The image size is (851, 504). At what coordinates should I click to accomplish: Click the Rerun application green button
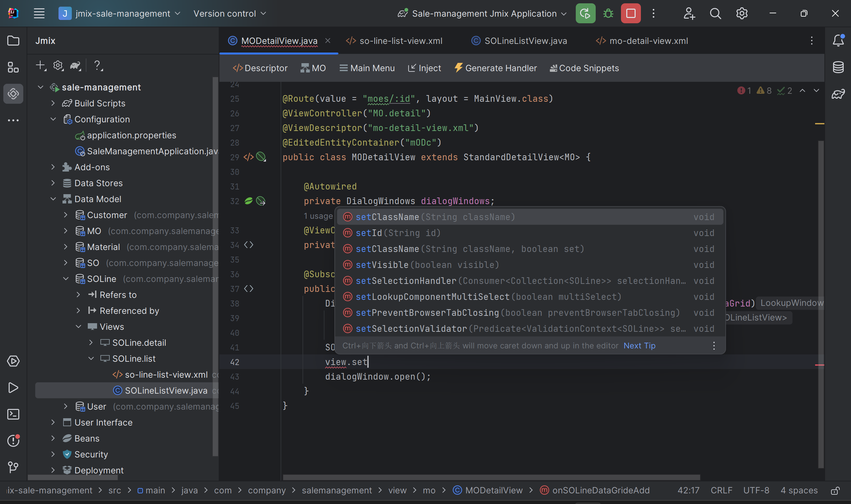pyautogui.click(x=585, y=14)
